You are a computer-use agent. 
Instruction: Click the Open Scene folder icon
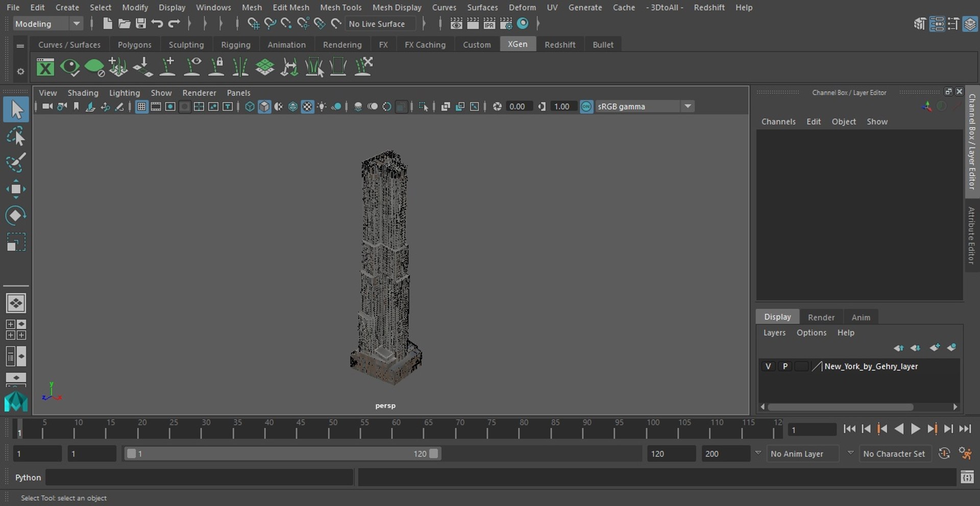[x=124, y=23]
